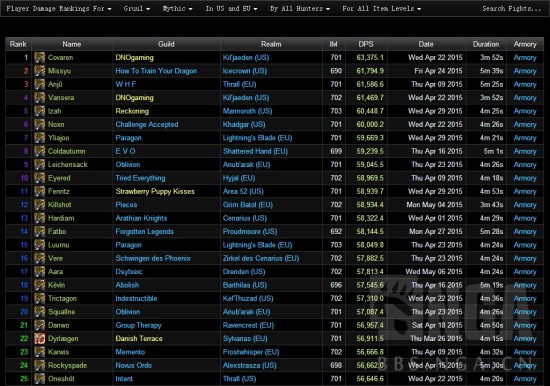Viewport: 550px width, 386px height.
Task: Click the hunter class icon beside Trictagon
Action: point(40,299)
